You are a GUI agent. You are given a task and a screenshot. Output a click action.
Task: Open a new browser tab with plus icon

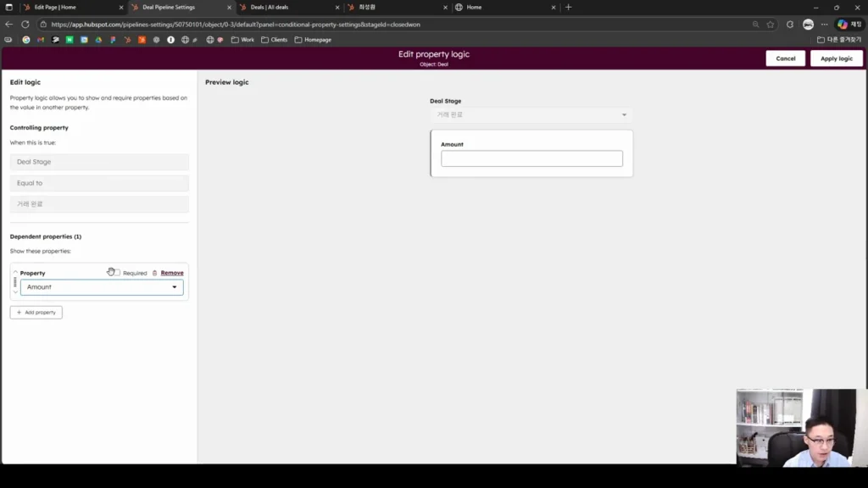[x=569, y=7]
